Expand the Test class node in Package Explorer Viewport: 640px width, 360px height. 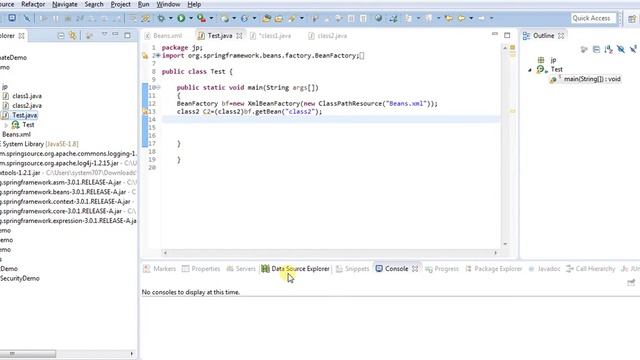point(6,125)
